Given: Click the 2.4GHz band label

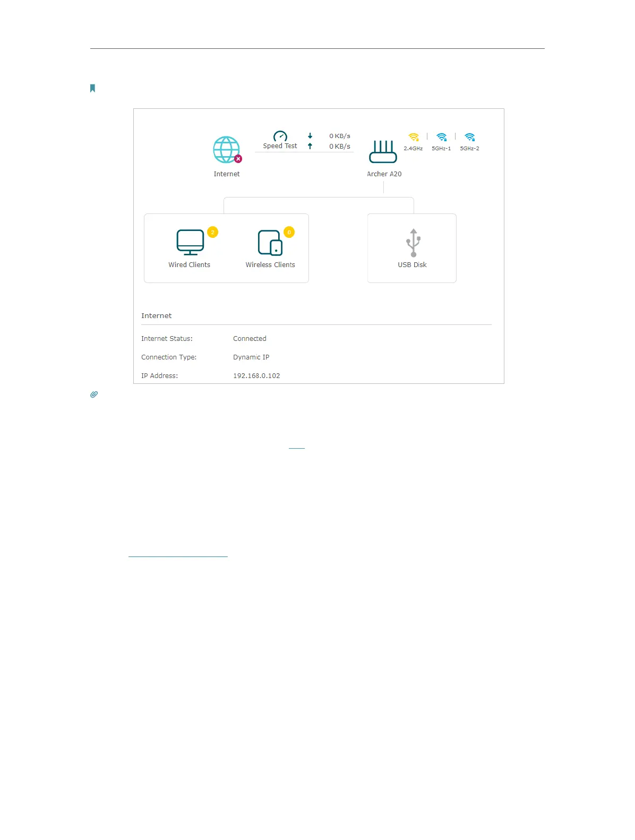Looking at the screenshot, I should click(x=413, y=149).
